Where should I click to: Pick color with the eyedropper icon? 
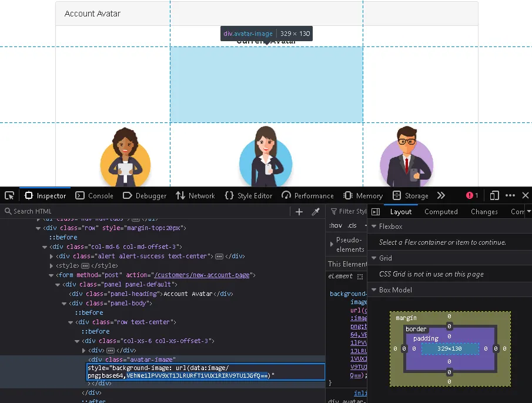[315, 212]
